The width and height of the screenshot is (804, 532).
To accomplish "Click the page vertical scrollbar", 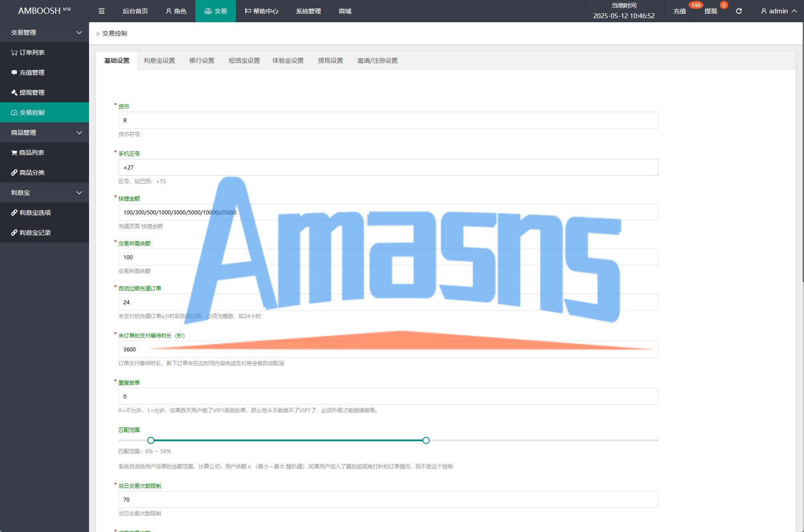I will point(803,151).
